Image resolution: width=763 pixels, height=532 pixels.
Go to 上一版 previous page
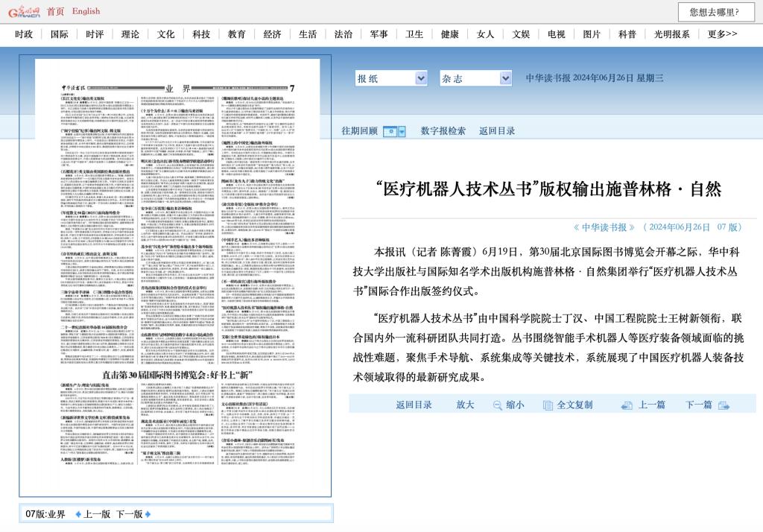tap(98, 514)
